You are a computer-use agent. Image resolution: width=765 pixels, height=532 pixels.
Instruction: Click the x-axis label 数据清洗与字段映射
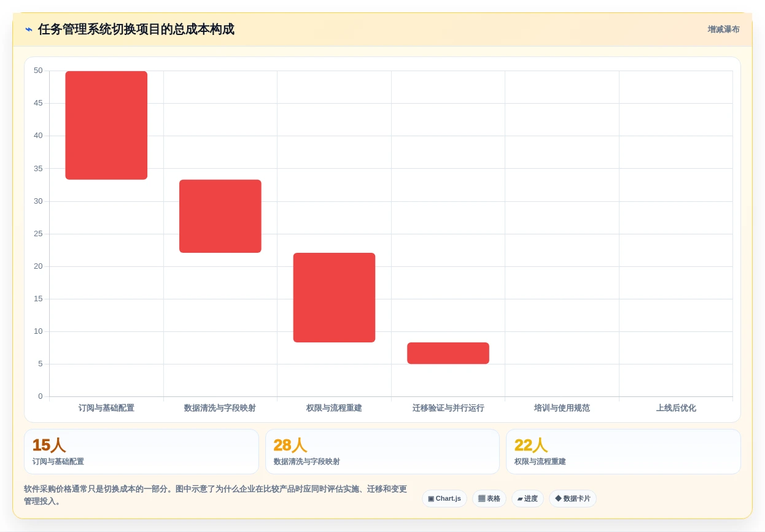220,408
